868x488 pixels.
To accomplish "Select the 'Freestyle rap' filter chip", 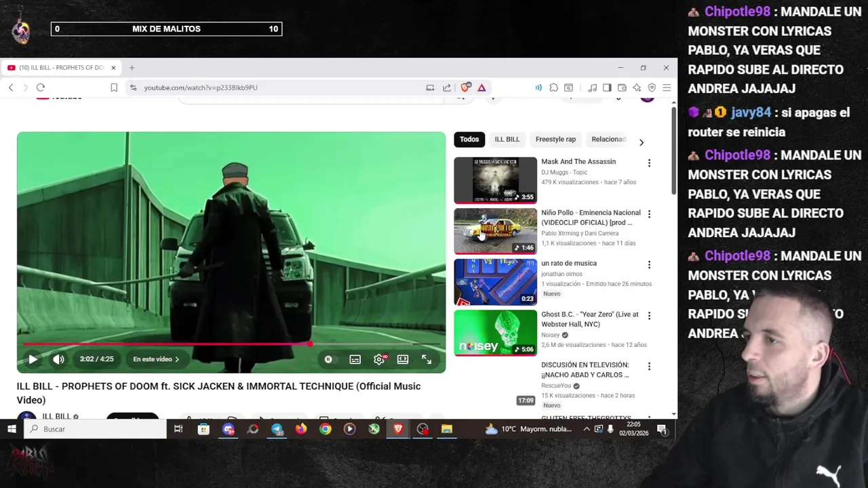I will [555, 139].
